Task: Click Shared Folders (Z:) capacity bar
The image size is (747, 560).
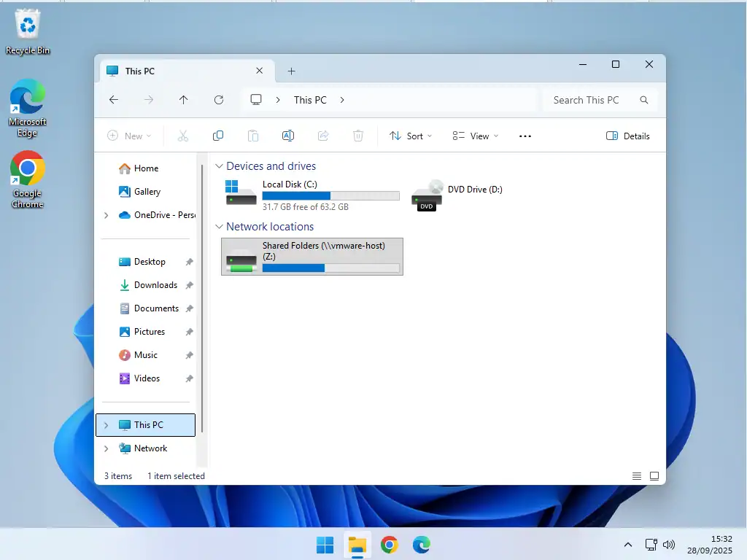Action: point(330,268)
